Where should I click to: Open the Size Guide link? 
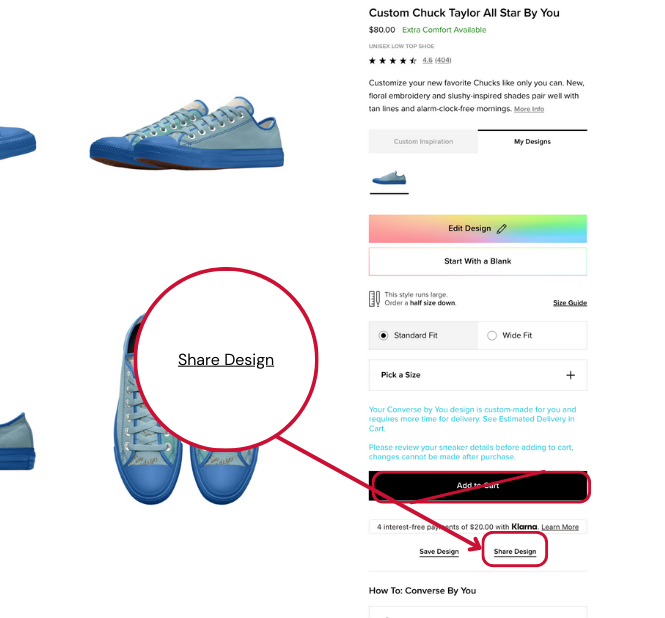point(570,303)
